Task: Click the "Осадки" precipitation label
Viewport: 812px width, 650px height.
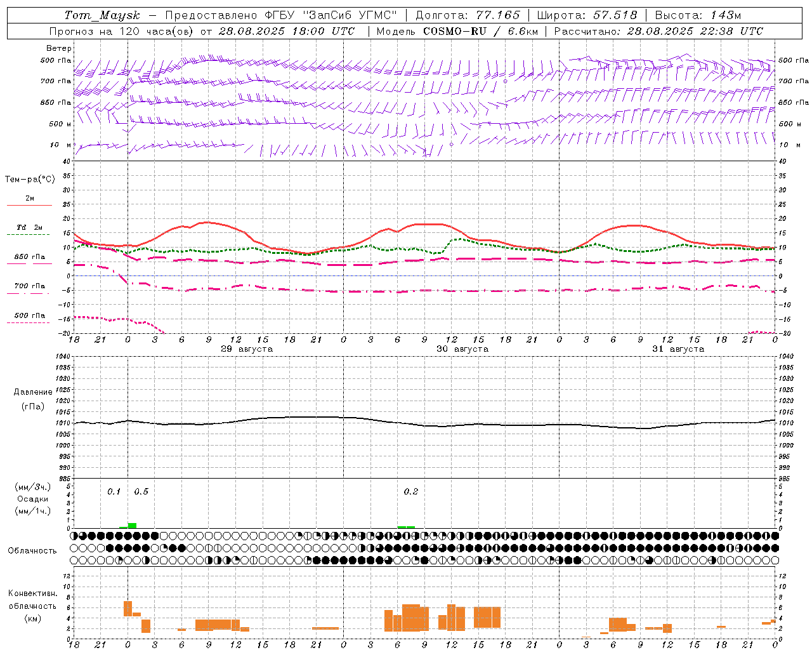Action: coord(33,499)
